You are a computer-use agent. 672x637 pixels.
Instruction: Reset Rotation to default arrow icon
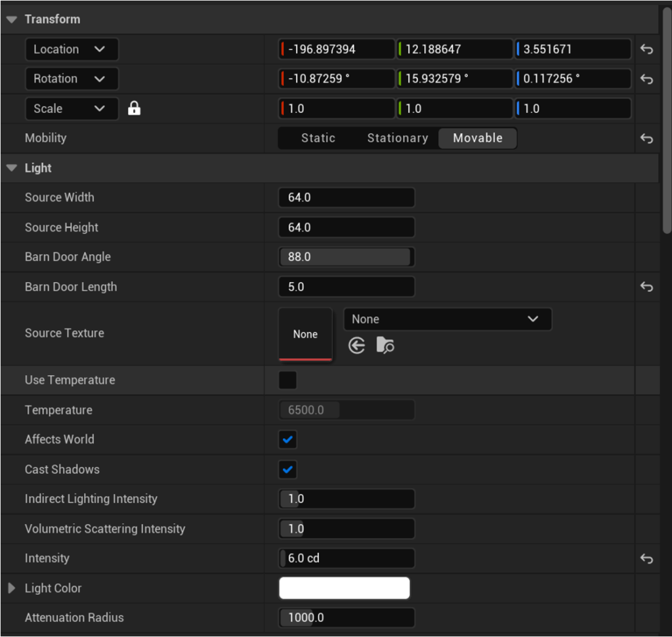pos(646,79)
